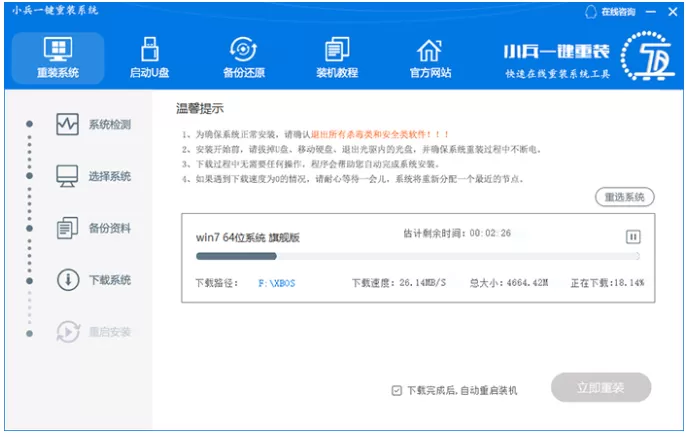Select the 启动U盘 USB icon
The width and height of the screenshot is (686, 437).
coord(150,49)
